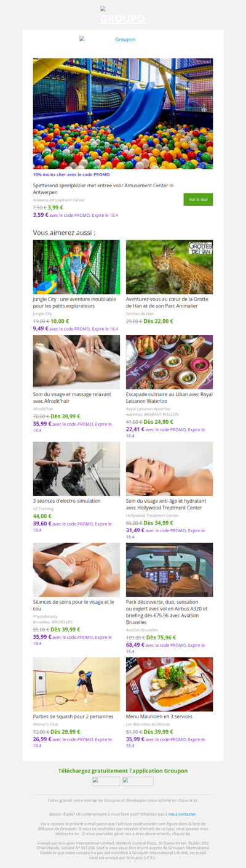Screen dimensions: 246x868
Task: Open the Jungle City deal thumbnail
Action: pos(76,267)
